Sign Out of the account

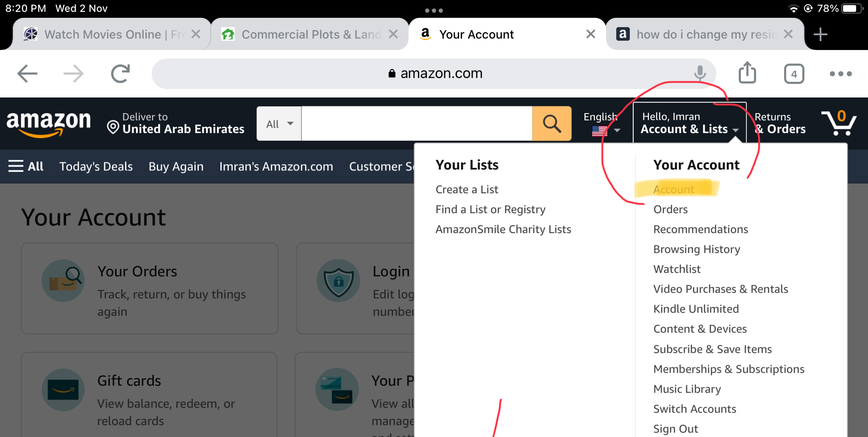pos(675,428)
